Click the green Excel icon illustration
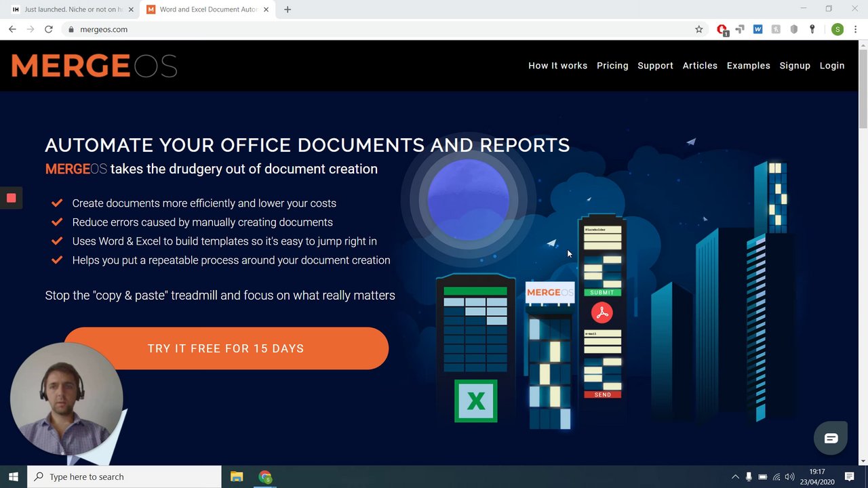 [x=475, y=401]
